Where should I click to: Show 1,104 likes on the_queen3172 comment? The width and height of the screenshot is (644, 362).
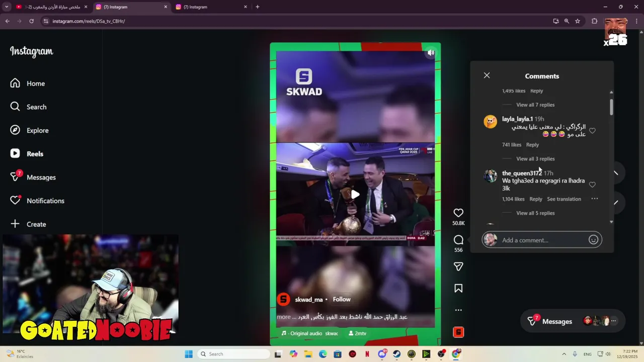513,199
